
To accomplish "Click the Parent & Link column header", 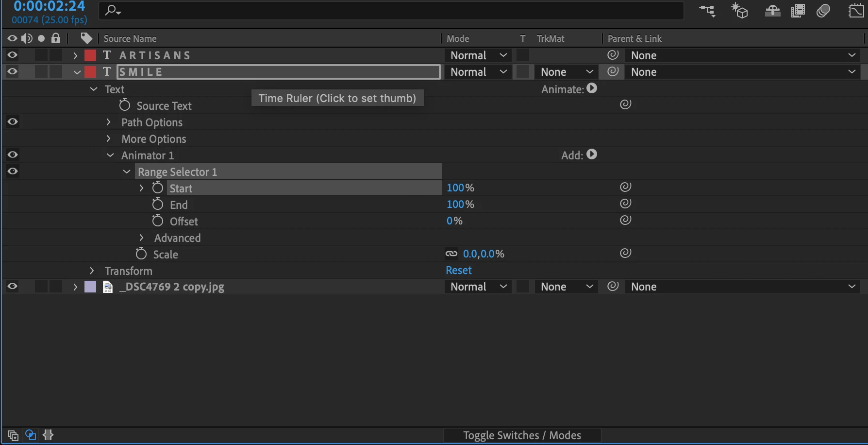I will point(634,38).
